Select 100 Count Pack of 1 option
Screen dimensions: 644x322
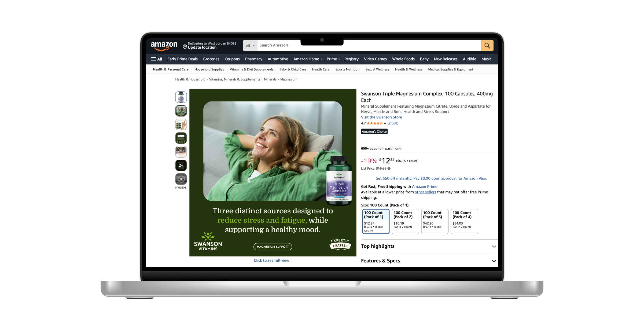tap(376, 221)
